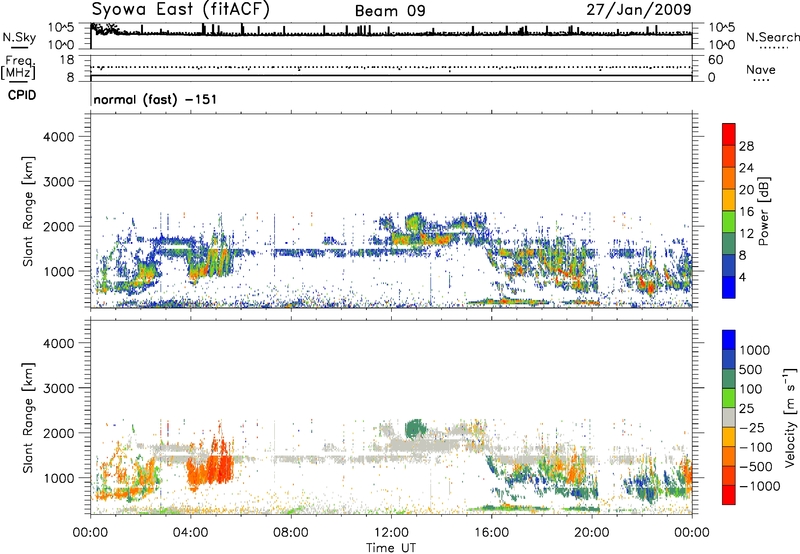This screenshot has width=800, height=554.
Task: Click the 'Time UT' axis title
Action: pyautogui.click(x=391, y=548)
